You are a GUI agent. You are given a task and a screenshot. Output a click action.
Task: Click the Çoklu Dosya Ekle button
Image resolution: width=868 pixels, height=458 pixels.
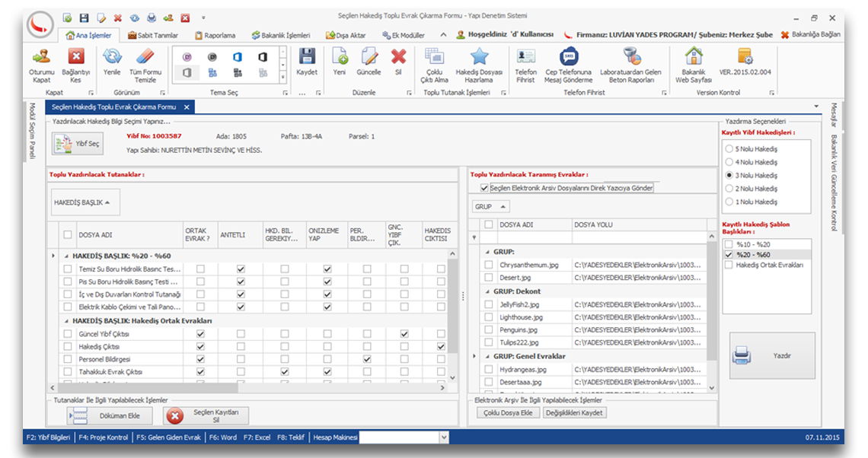tap(507, 412)
